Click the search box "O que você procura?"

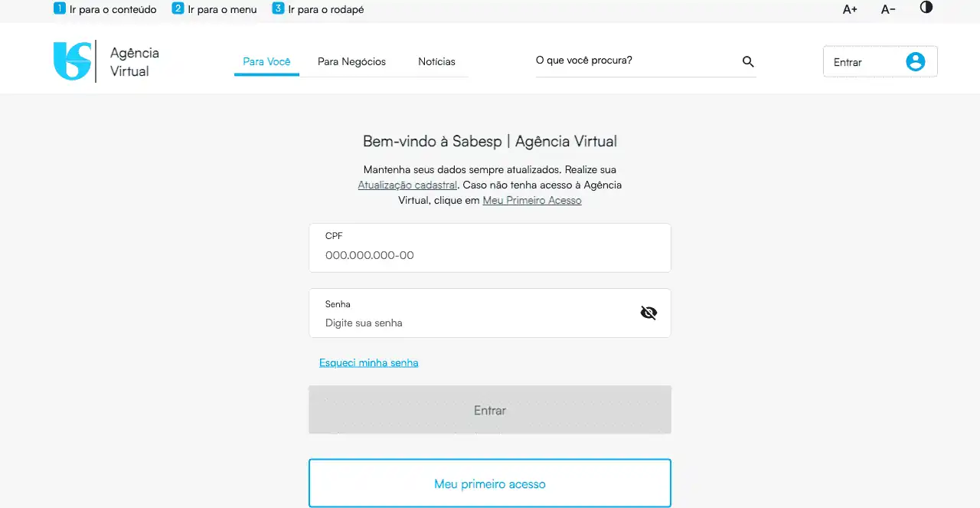(x=635, y=61)
